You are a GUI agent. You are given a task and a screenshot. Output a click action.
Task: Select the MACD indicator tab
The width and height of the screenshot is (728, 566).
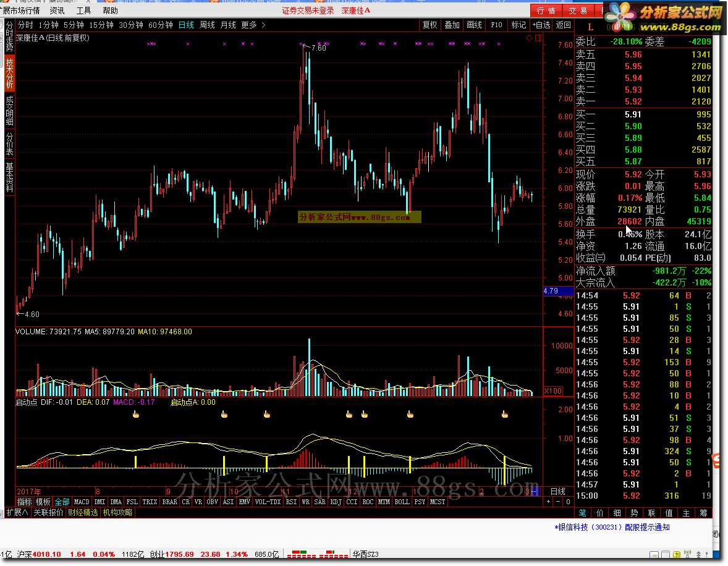81,502
